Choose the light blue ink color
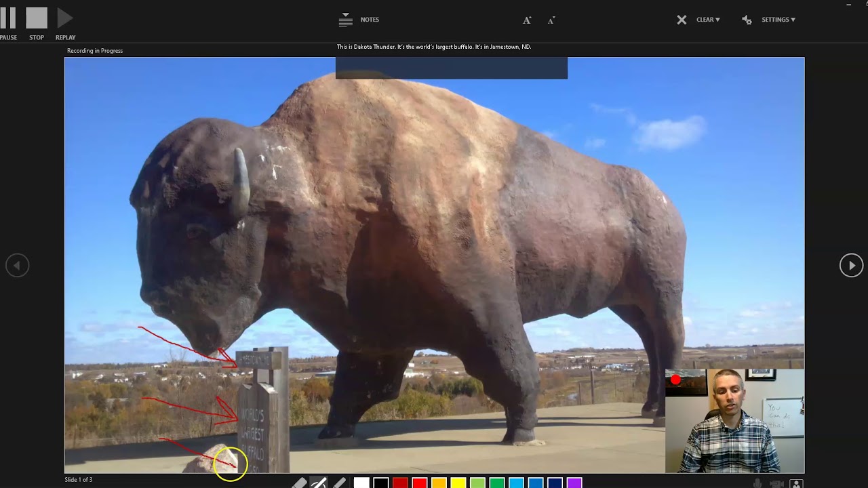The width and height of the screenshot is (868, 488). coord(516,483)
